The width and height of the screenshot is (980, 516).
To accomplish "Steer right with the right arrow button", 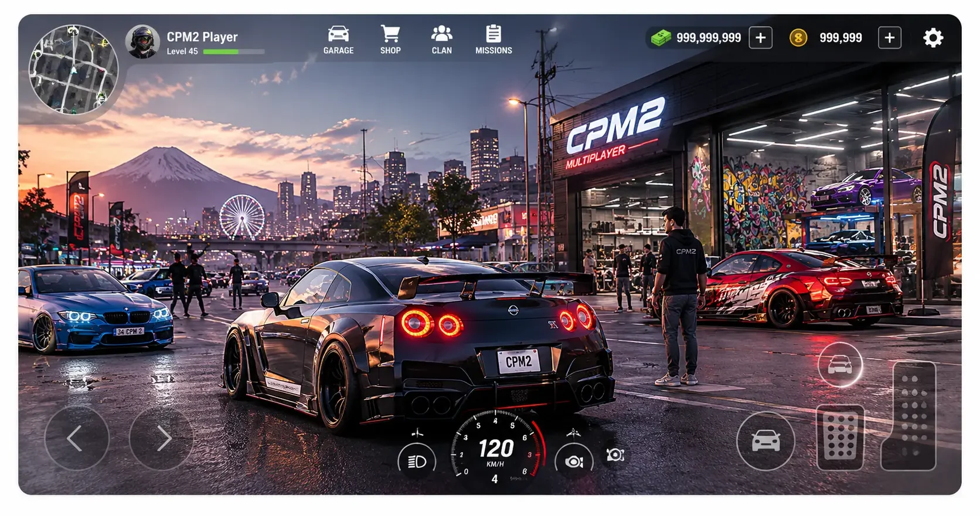I will tap(162, 438).
